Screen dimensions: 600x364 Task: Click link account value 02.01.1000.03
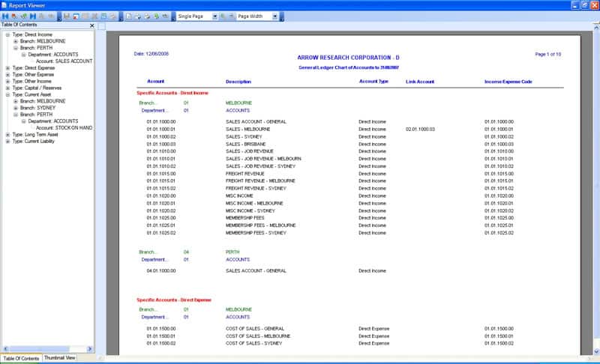[420, 130]
